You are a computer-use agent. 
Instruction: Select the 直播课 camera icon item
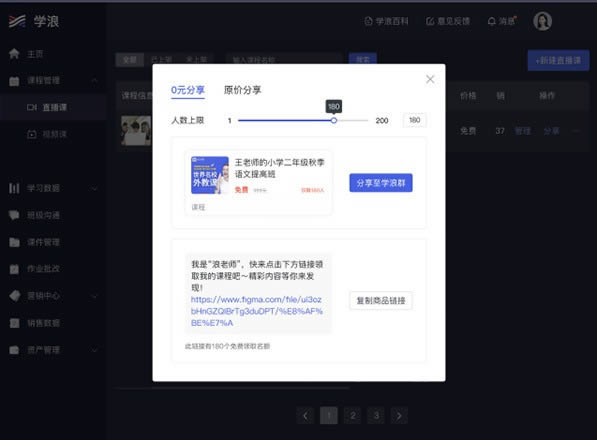tap(32, 107)
